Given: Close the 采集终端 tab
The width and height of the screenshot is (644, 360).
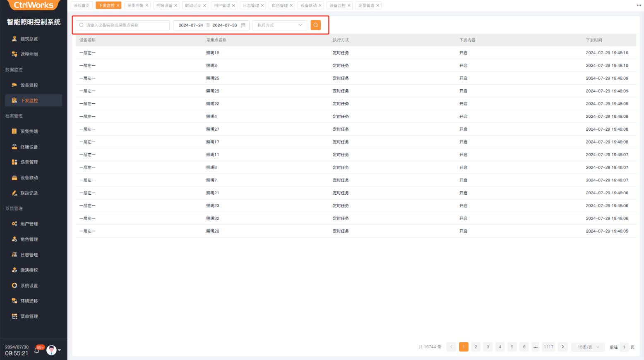Looking at the screenshot, I should tap(147, 5).
